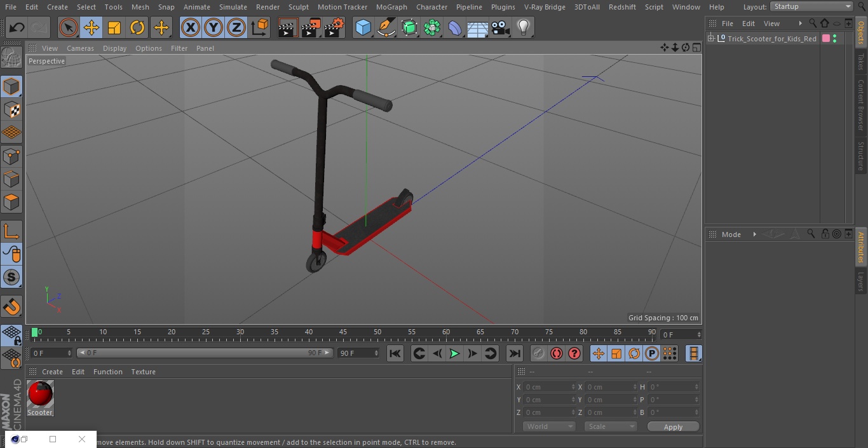Select Points mode
This screenshot has height=448, width=868.
point(11,156)
